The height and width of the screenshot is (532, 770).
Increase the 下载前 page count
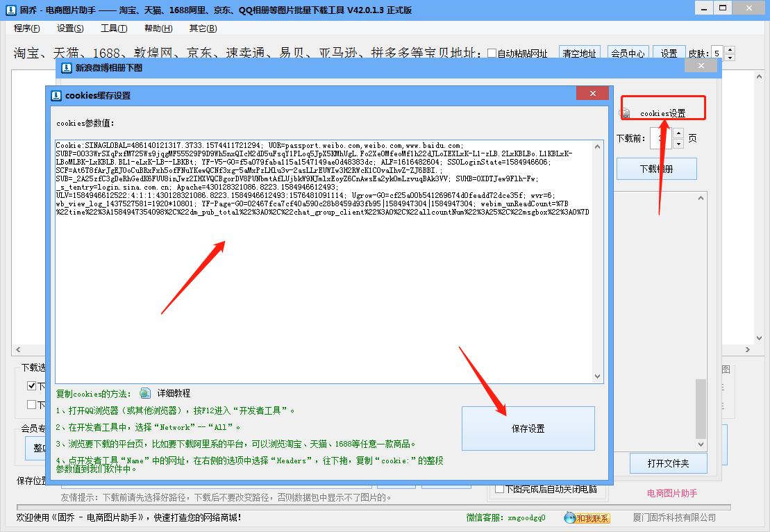[x=678, y=133]
